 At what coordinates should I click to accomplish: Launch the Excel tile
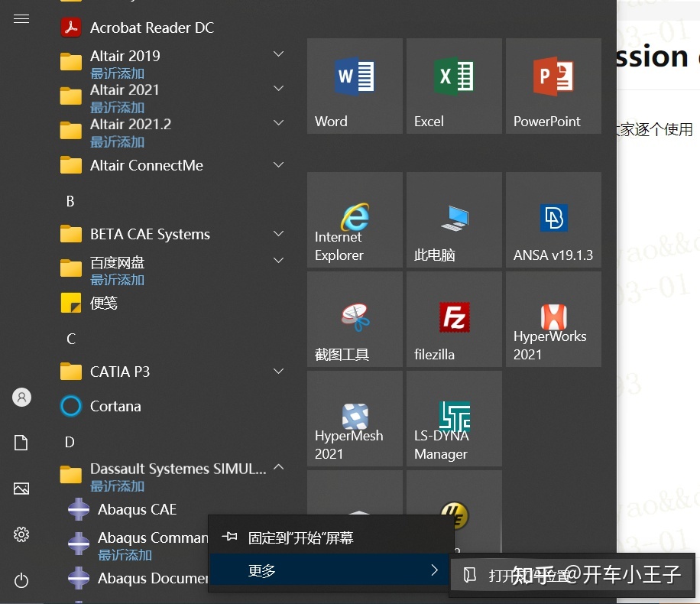(x=454, y=86)
